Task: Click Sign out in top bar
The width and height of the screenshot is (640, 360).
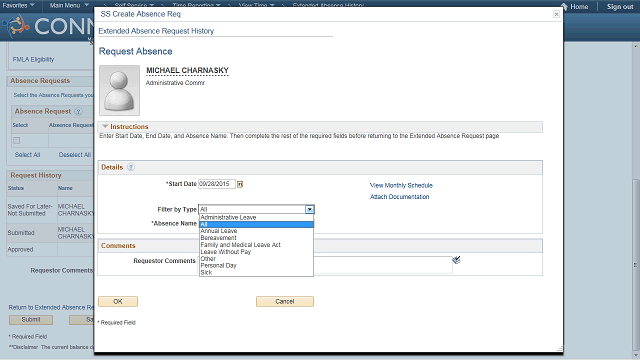Action: (x=620, y=7)
